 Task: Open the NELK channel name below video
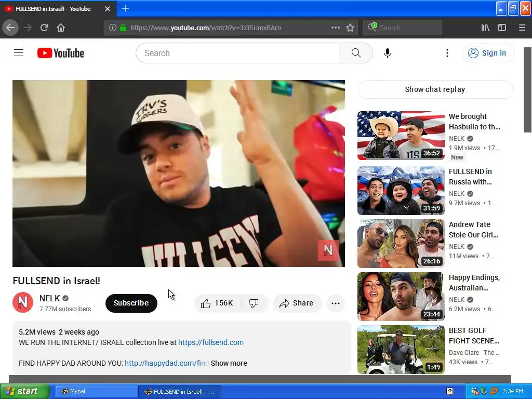click(49, 298)
